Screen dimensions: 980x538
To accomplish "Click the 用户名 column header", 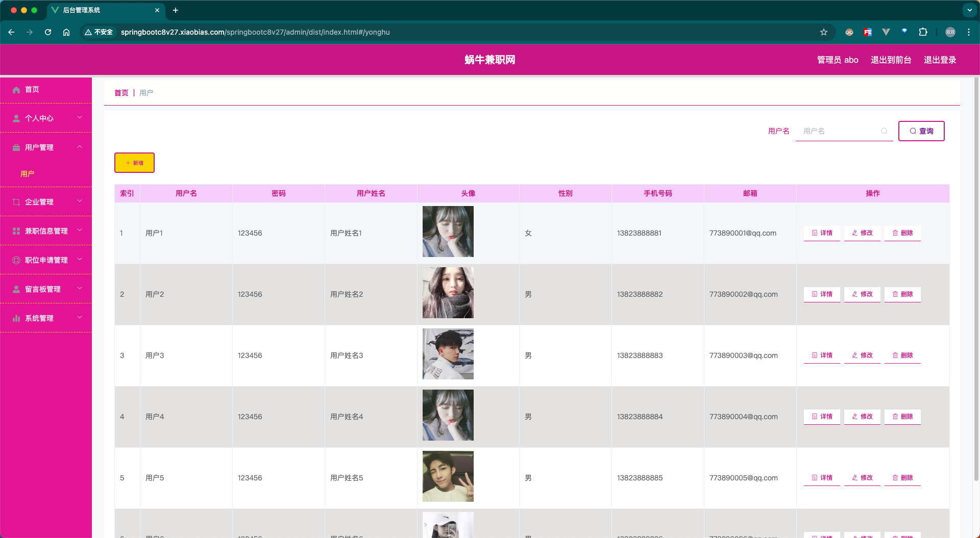I will pos(186,193).
